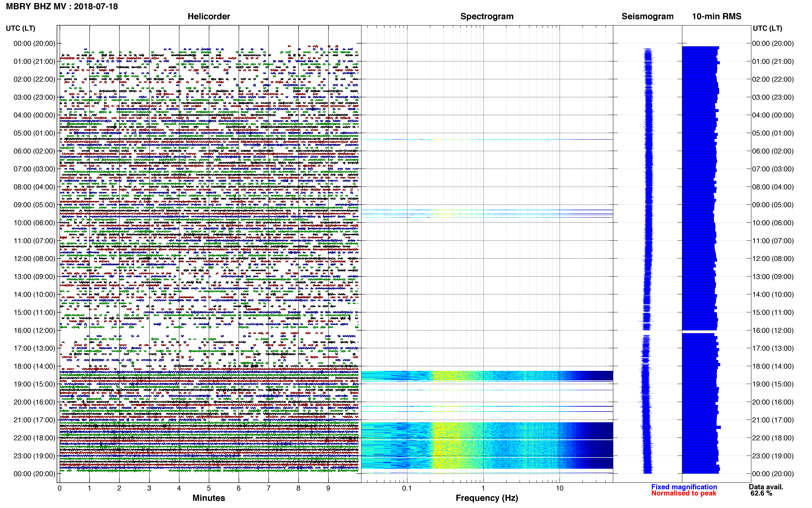The width and height of the screenshot is (812, 508).
Task: Click the '1' frequency axis tick label
Action: (483, 488)
